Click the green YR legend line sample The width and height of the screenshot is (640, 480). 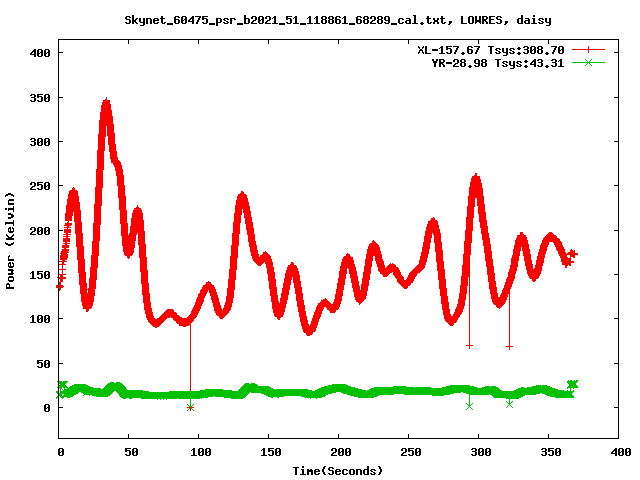(588, 62)
